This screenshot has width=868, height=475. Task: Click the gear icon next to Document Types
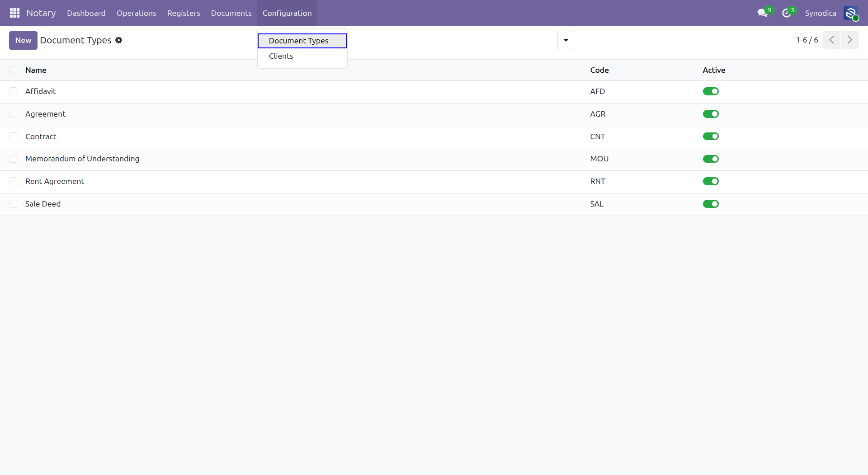pyautogui.click(x=119, y=40)
